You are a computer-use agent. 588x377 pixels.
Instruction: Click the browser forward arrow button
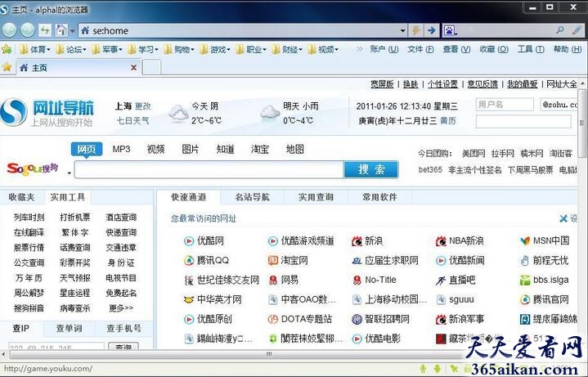[27, 30]
